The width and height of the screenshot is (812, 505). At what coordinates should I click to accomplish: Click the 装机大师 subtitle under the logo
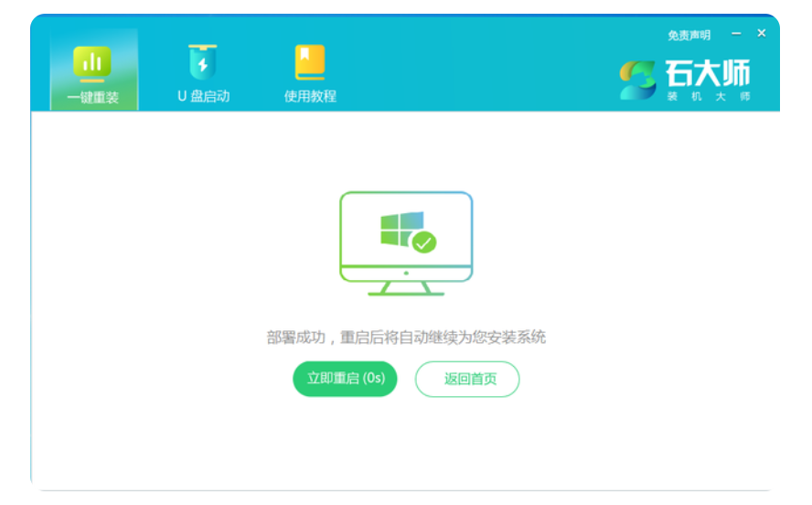(708, 97)
